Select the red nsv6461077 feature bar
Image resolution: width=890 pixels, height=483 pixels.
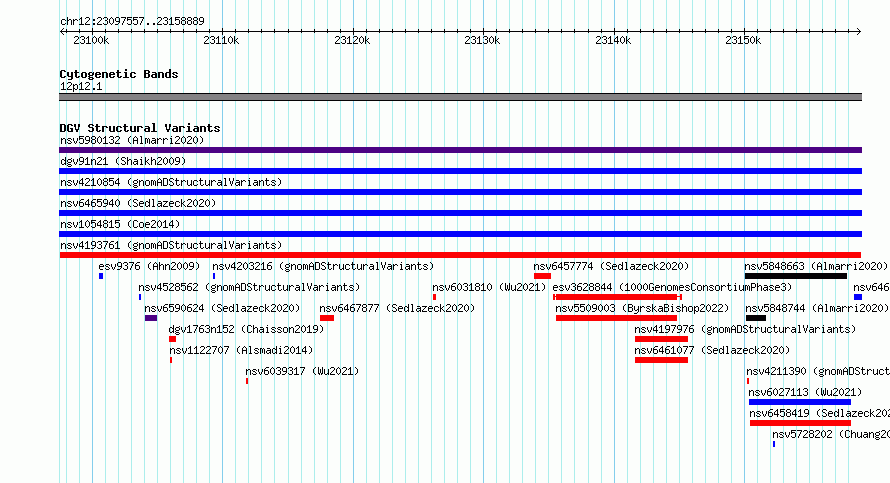(661, 360)
